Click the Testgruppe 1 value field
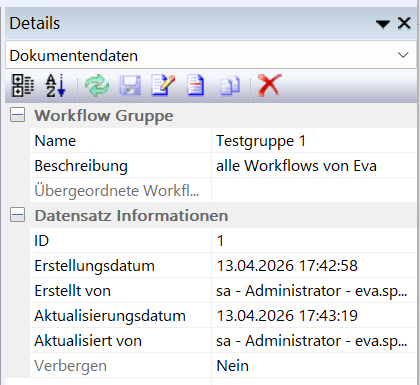420x385 pixels. 314,141
